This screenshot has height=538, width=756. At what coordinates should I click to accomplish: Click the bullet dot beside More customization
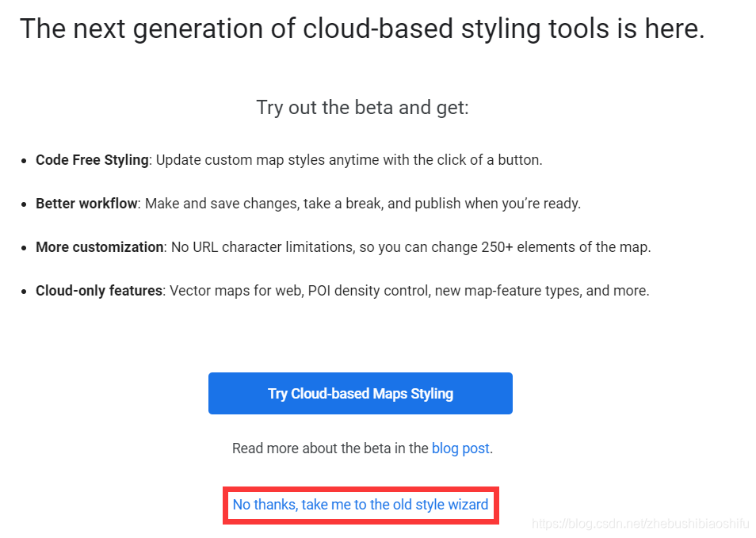click(x=23, y=248)
